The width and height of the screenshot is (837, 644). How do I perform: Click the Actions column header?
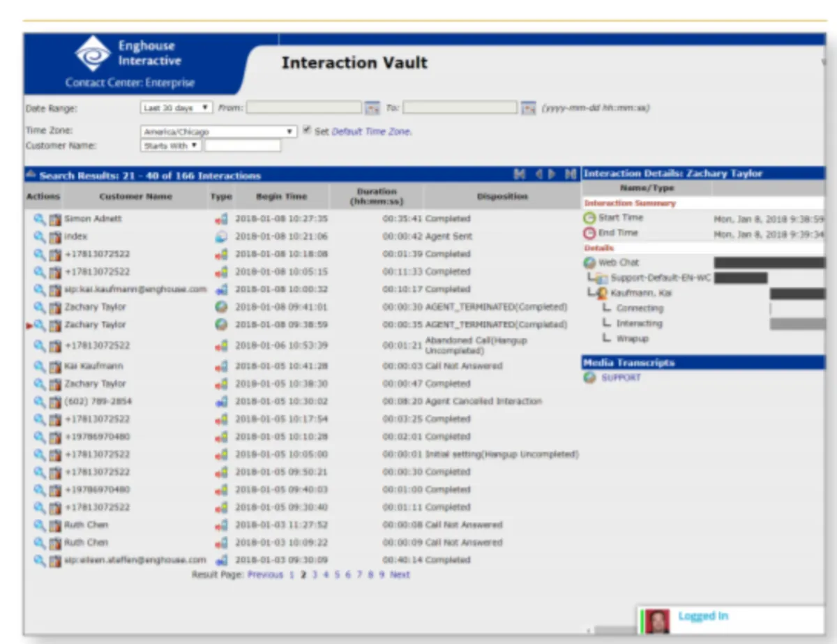[x=43, y=197]
